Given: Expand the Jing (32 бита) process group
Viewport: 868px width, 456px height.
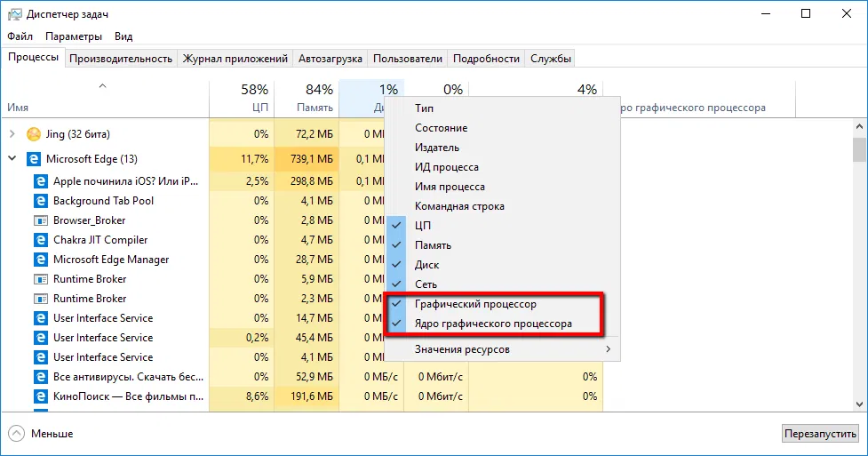Looking at the screenshot, I should tap(12, 134).
